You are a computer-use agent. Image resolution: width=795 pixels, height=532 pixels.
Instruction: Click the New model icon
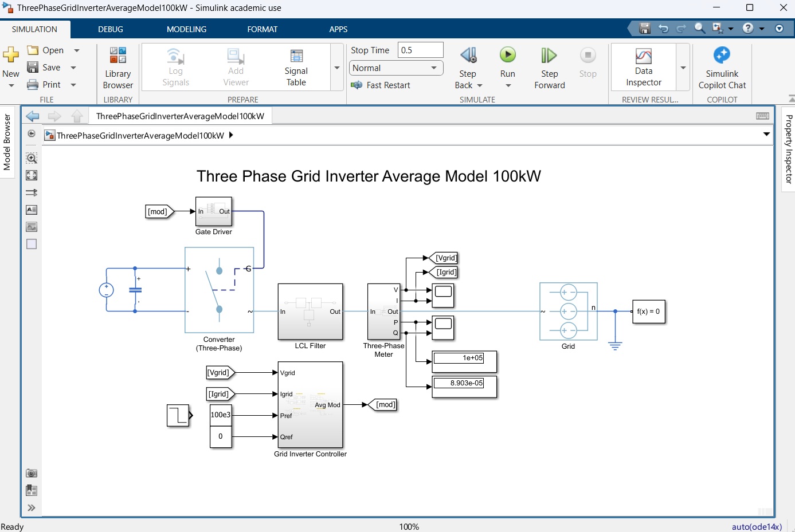11,55
